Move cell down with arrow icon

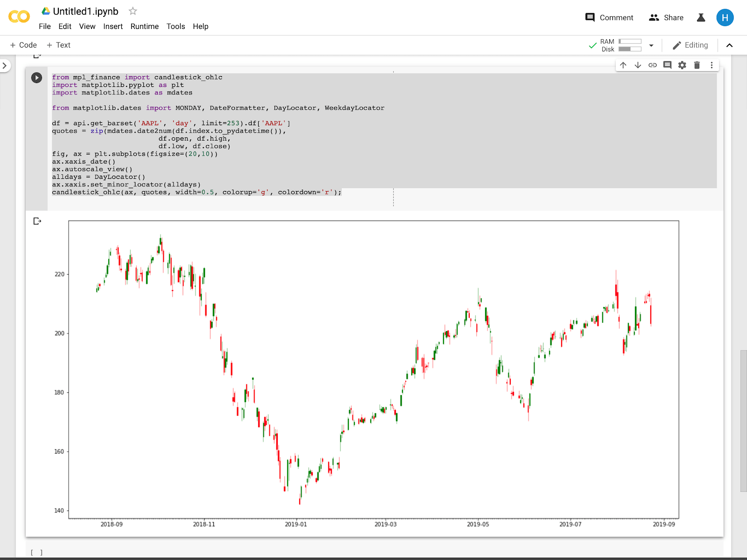tap(638, 65)
